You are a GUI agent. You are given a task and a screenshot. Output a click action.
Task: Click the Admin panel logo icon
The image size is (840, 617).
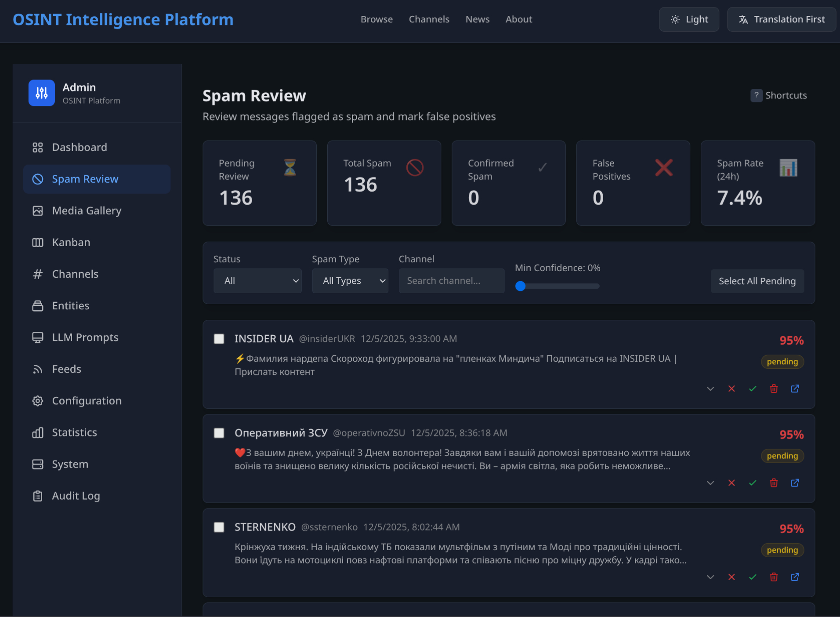(x=42, y=93)
